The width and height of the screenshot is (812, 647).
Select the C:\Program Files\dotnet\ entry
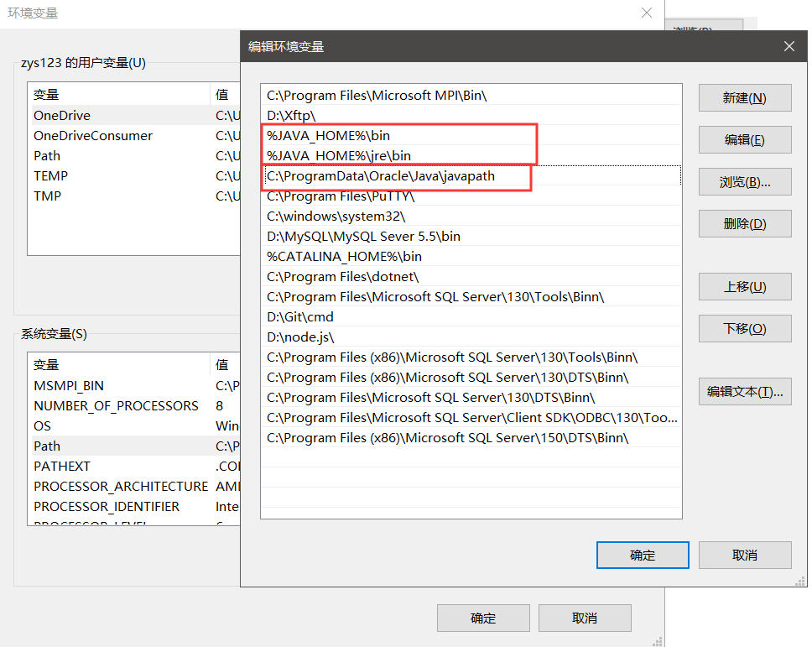click(x=471, y=277)
